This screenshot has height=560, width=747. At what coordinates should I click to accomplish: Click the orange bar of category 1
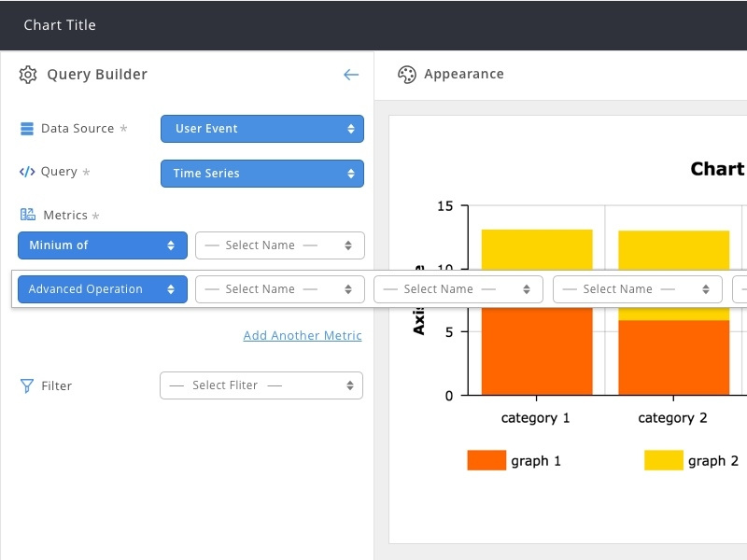click(x=537, y=352)
